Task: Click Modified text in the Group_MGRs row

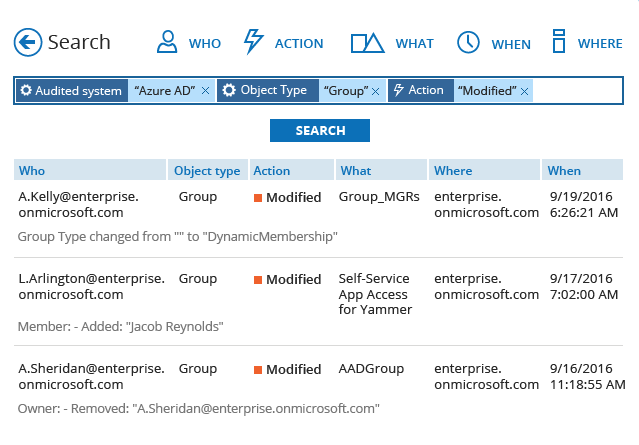Action: click(294, 198)
